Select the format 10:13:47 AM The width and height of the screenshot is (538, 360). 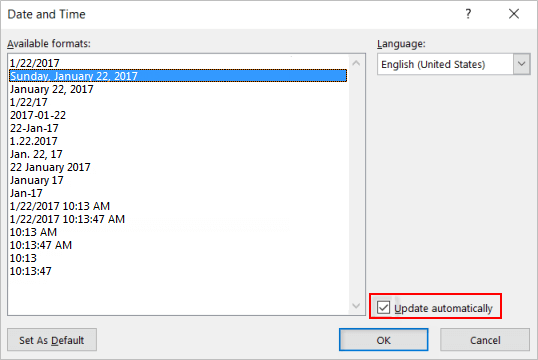pyautogui.click(x=178, y=245)
